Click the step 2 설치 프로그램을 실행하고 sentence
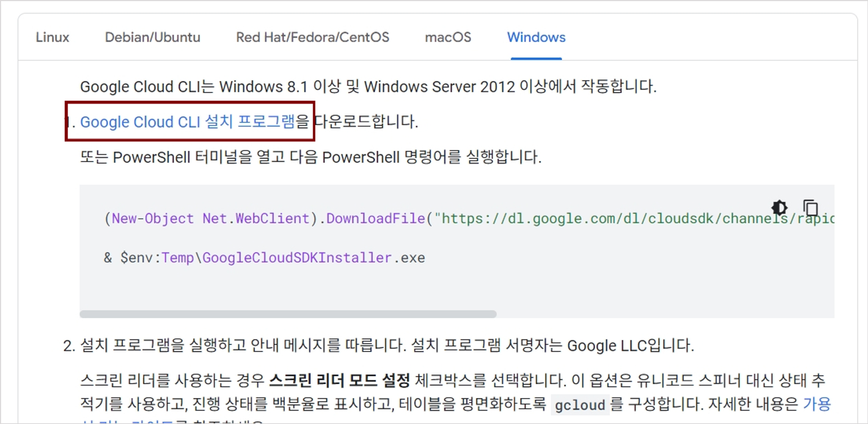 (x=387, y=345)
